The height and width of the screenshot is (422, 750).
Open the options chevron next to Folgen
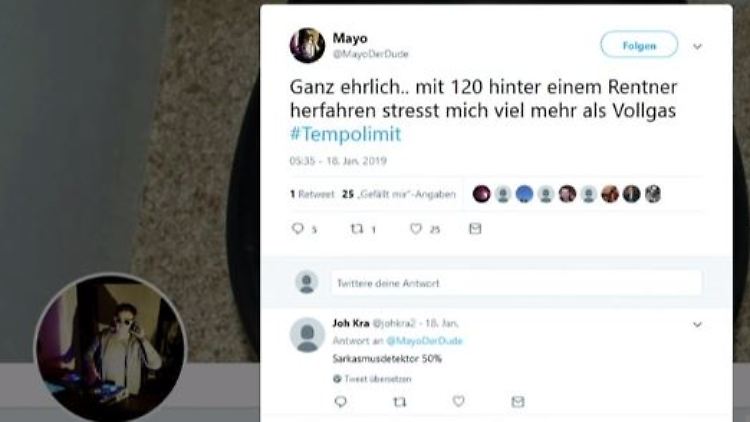(697, 46)
